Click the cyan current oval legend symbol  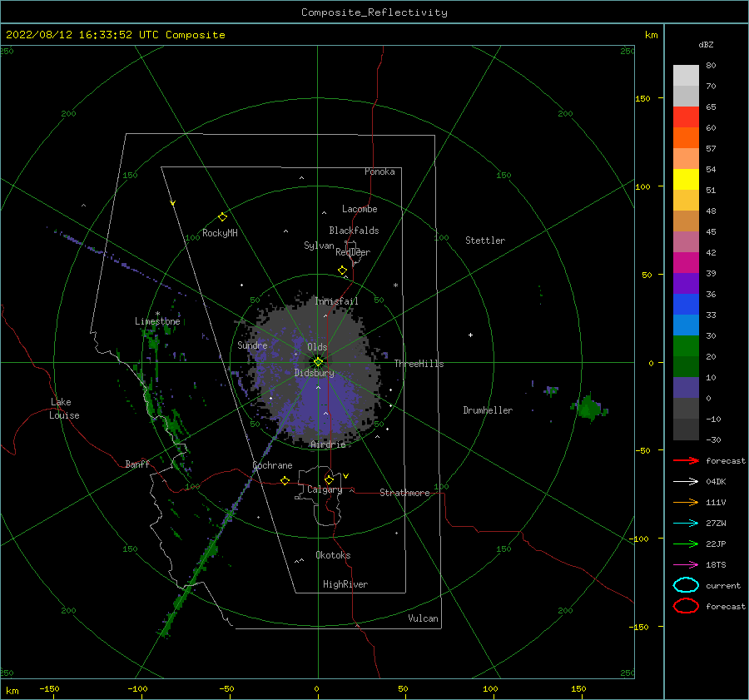point(686,585)
